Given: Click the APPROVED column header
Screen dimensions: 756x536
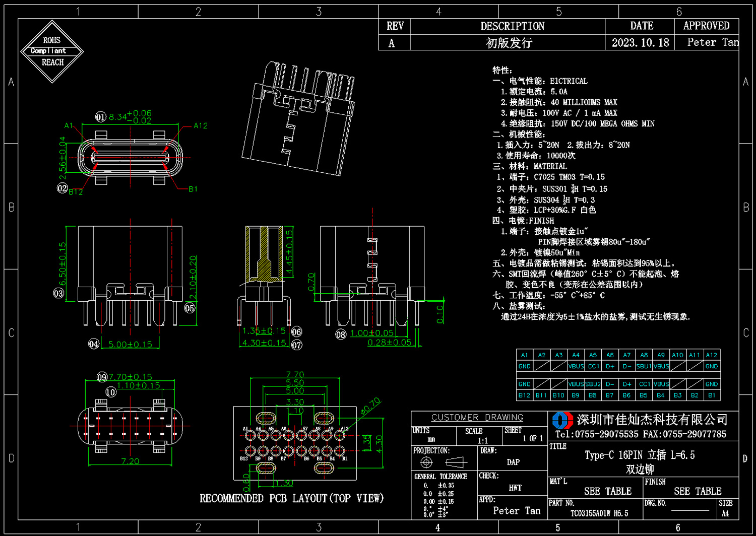Looking at the screenshot, I should tap(706, 26).
